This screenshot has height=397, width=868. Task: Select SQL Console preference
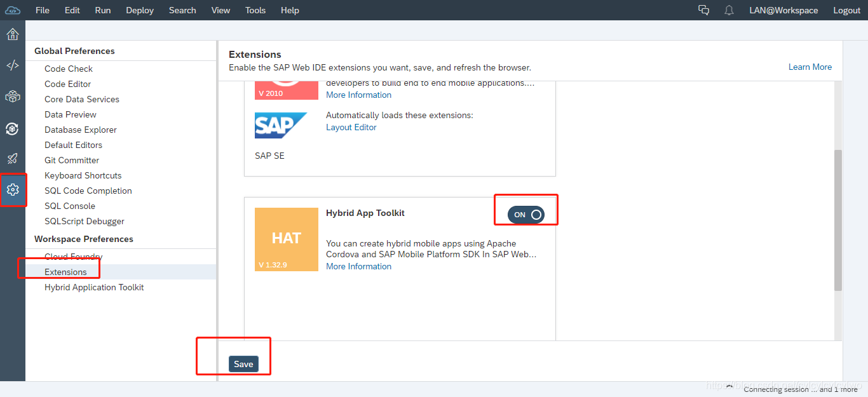click(70, 206)
